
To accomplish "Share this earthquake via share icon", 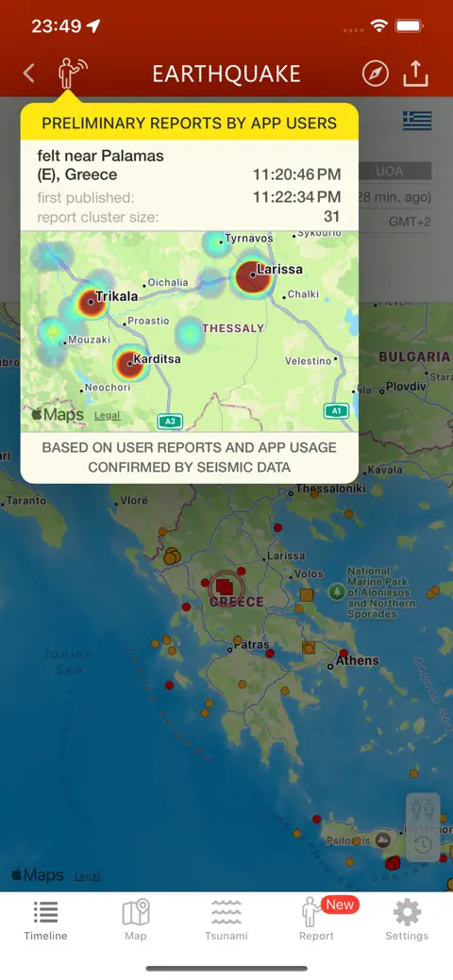I will 415,74.
